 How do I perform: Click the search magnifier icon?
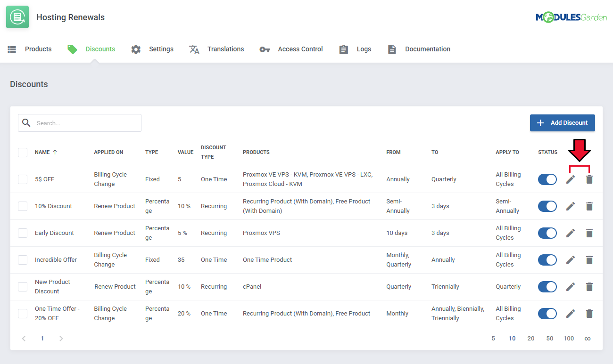(26, 123)
